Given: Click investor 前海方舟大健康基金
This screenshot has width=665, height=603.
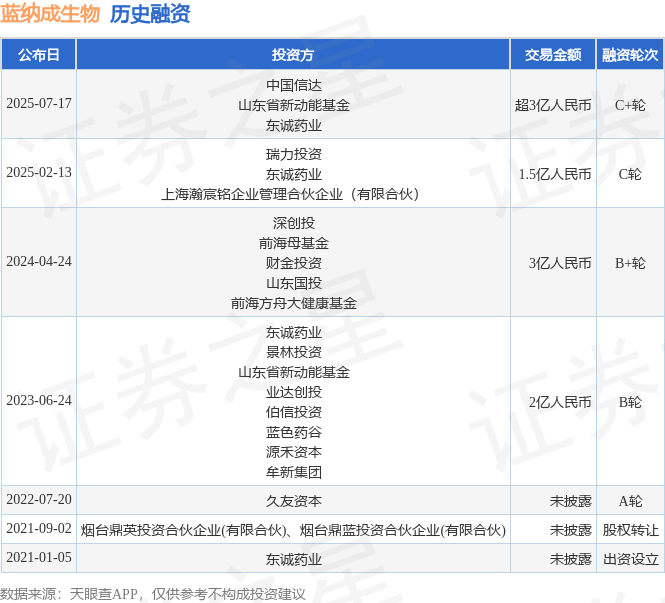Looking at the screenshot, I should [293, 304].
